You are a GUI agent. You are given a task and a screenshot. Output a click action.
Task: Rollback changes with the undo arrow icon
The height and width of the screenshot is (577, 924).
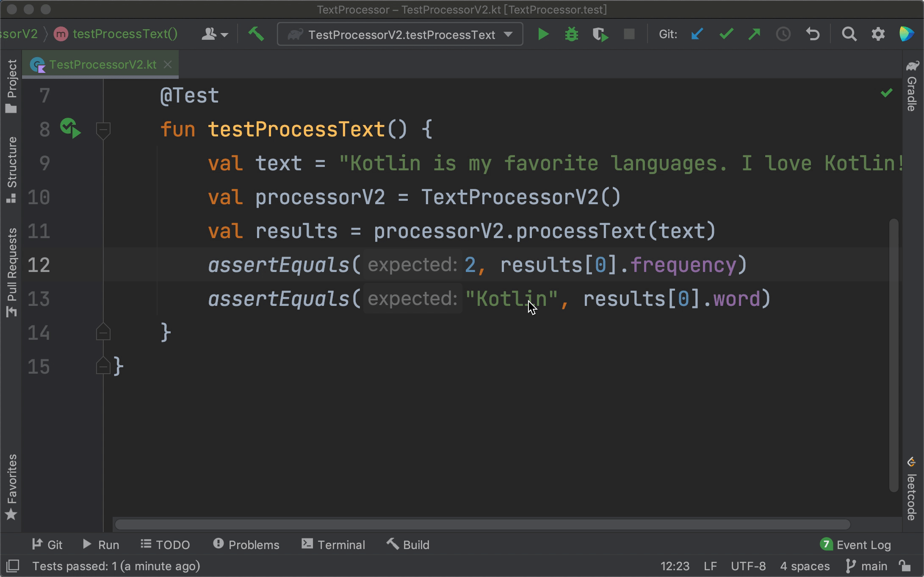813,34
